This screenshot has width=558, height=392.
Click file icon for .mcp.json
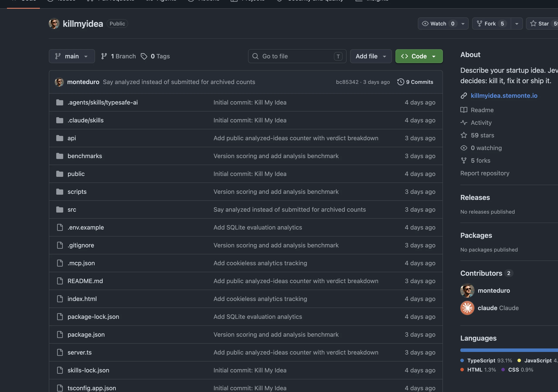tap(60, 263)
